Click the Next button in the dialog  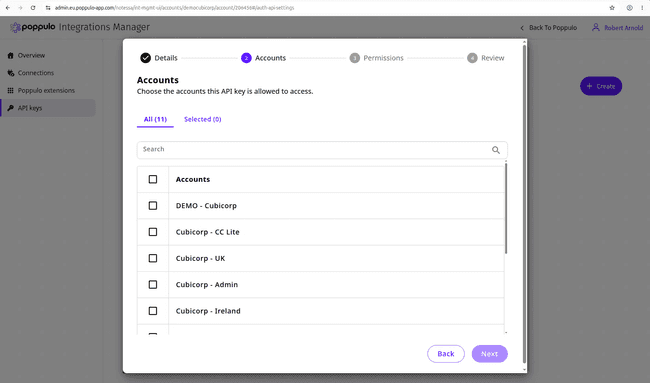coord(490,354)
